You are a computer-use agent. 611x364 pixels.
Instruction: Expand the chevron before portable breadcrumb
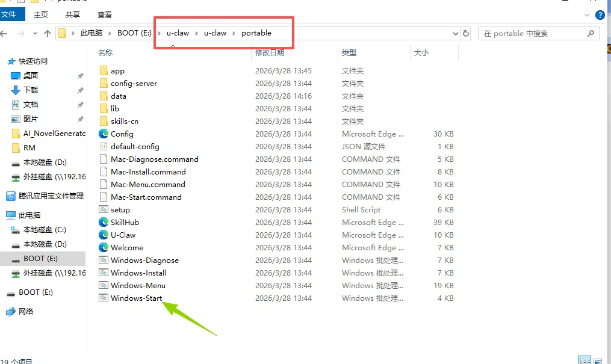(x=234, y=33)
